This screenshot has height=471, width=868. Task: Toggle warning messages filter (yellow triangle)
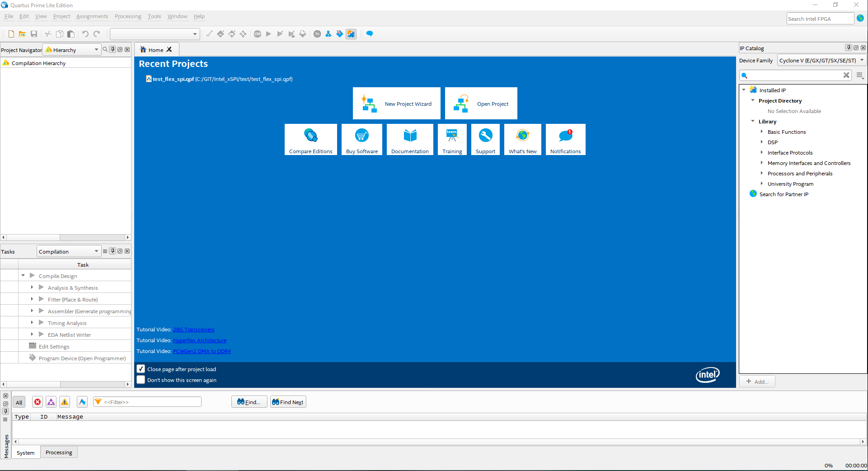click(65, 402)
